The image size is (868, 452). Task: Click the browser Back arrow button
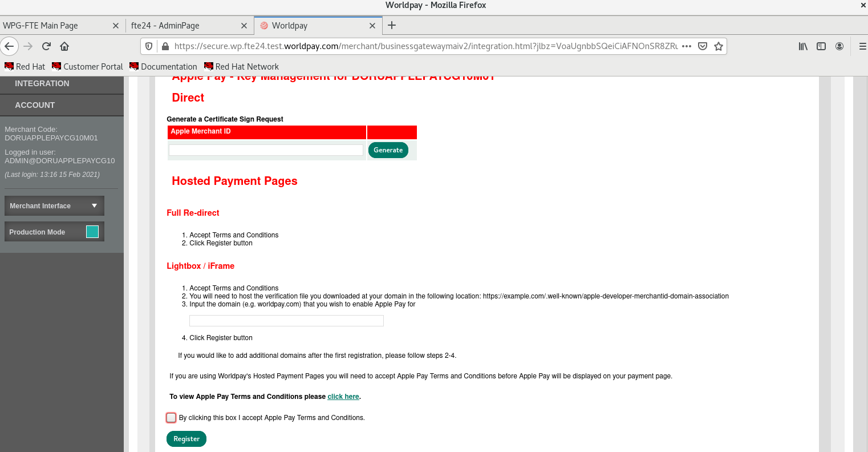pyautogui.click(x=10, y=46)
